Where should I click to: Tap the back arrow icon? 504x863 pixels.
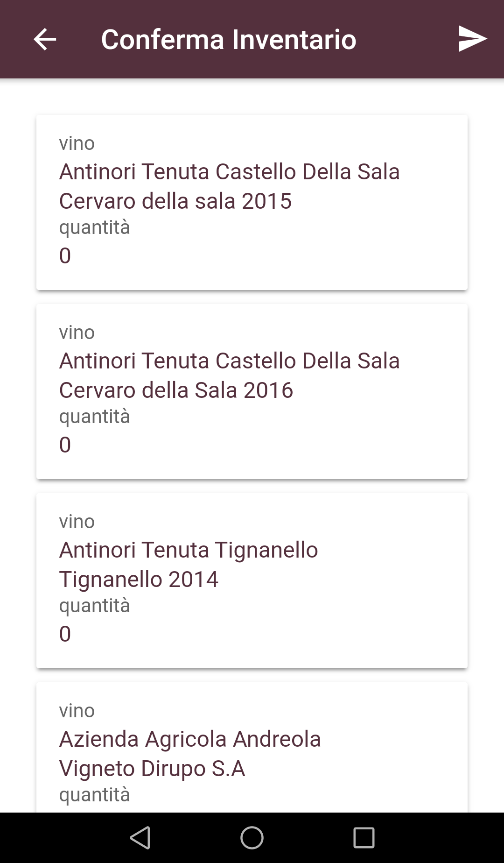[x=45, y=39]
